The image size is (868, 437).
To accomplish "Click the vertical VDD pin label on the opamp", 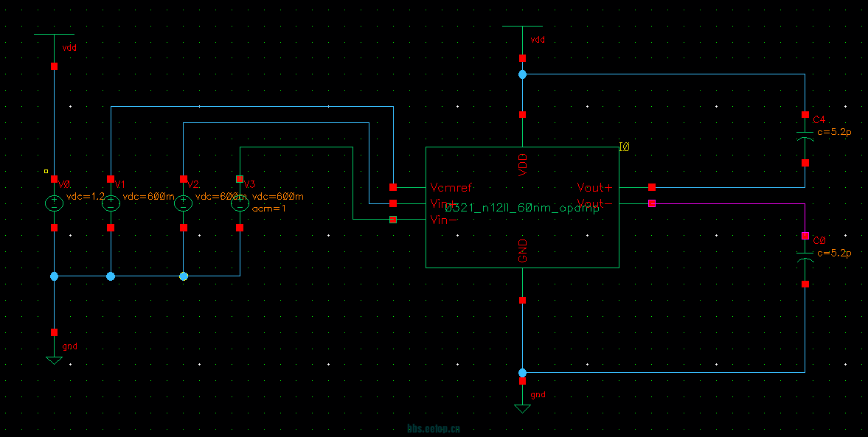I will tap(523, 165).
